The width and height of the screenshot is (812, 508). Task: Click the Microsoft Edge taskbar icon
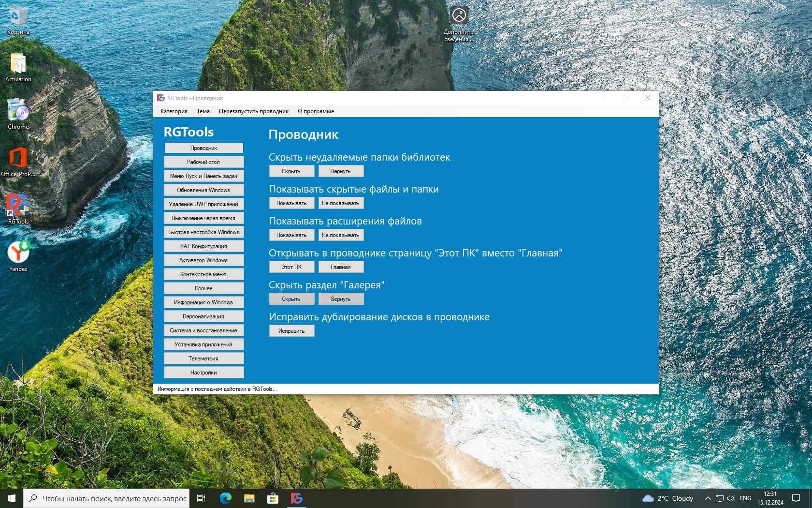point(226,498)
